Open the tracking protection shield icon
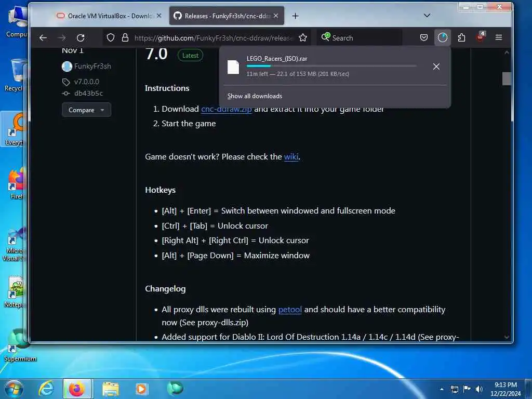 [x=111, y=37]
